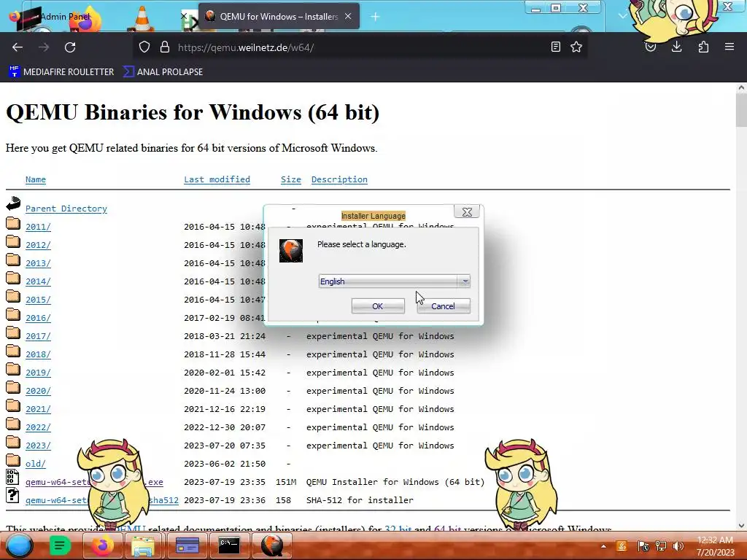The width and height of the screenshot is (747, 560).
Task: Open the 2017/ folder link
Action: pos(38,336)
